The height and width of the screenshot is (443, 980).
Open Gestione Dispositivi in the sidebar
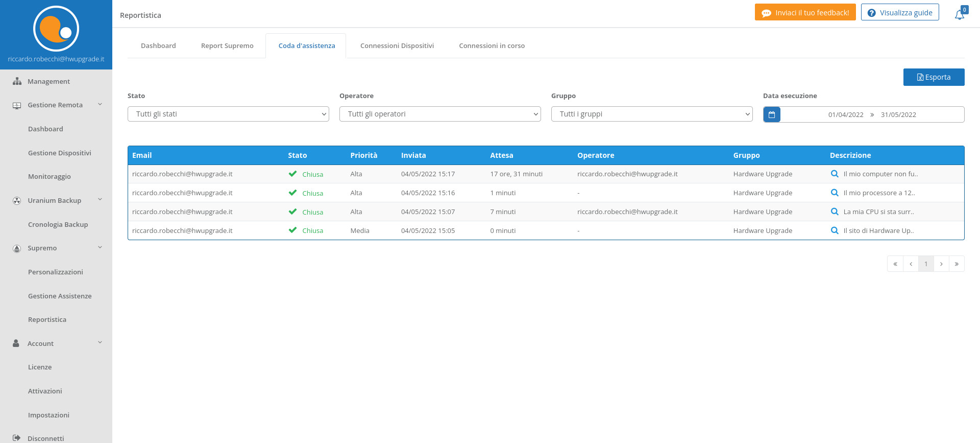(60, 153)
